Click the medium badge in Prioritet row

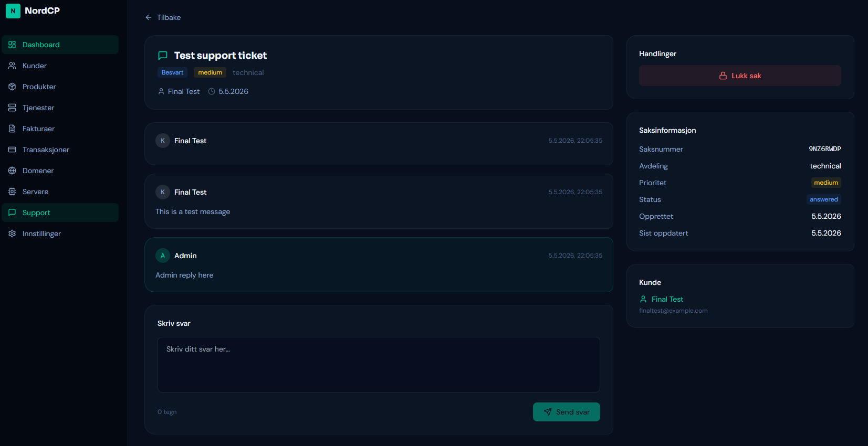pos(826,183)
